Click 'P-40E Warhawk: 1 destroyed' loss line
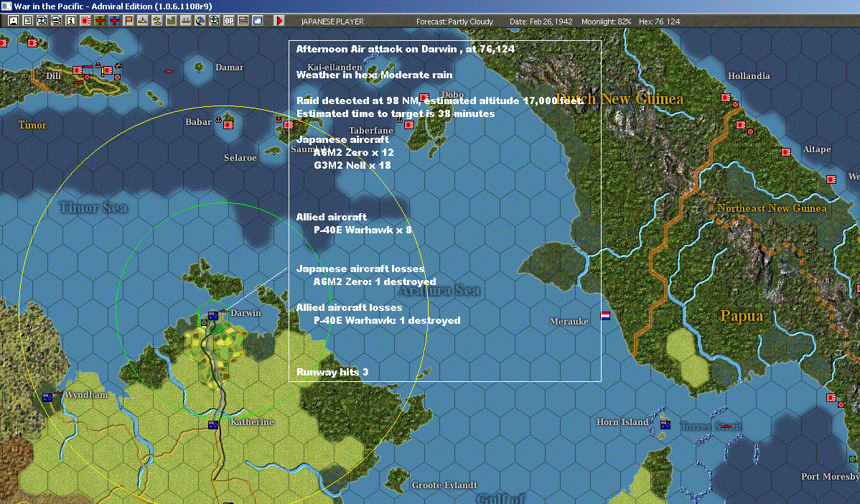860x504 pixels. pyautogui.click(x=387, y=320)
